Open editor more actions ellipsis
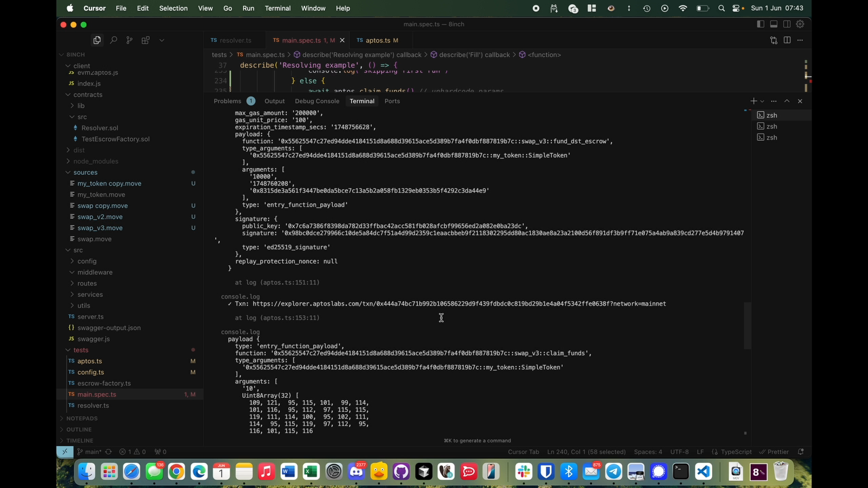 tap(800, 40)
